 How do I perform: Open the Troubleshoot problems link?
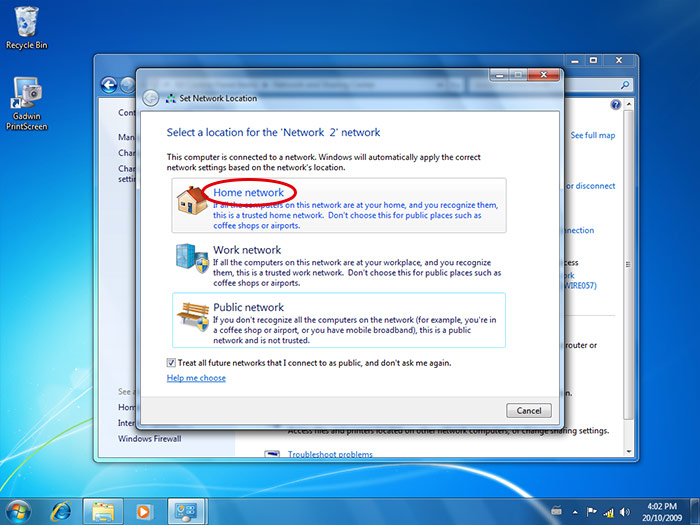pyautogui.click(x=330, y=454)
